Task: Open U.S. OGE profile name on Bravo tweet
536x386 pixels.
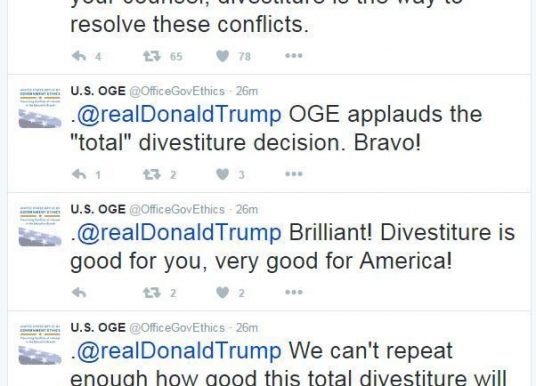Action: (98, 91)
